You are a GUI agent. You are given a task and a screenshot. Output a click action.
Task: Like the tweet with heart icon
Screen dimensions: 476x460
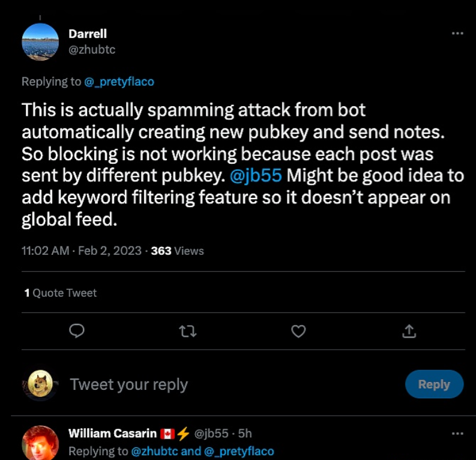(x=298, y=330)
